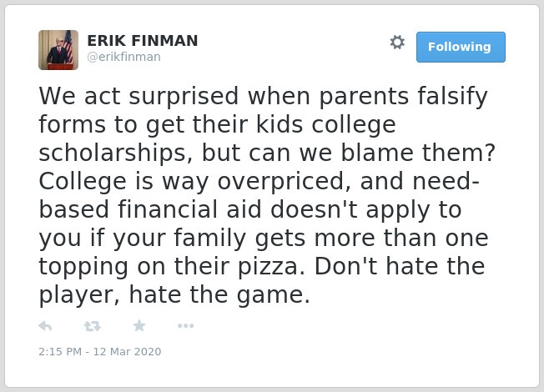Expand more tweet actions via the ellipsis

(x=185, y=326)
